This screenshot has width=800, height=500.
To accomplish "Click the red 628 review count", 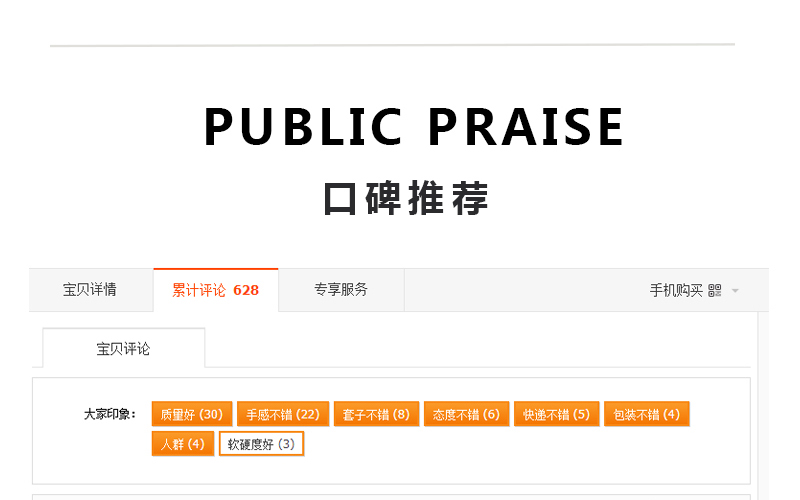I will (x=246, y=291).
